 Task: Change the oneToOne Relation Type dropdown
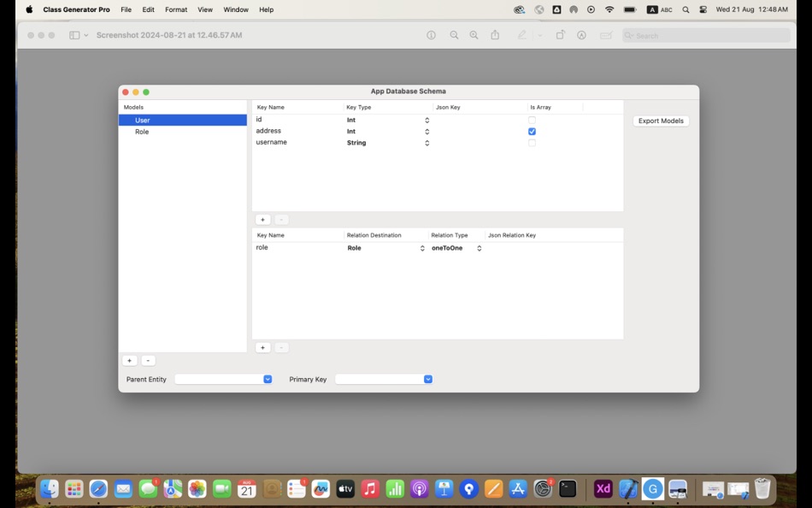[478, 248]
